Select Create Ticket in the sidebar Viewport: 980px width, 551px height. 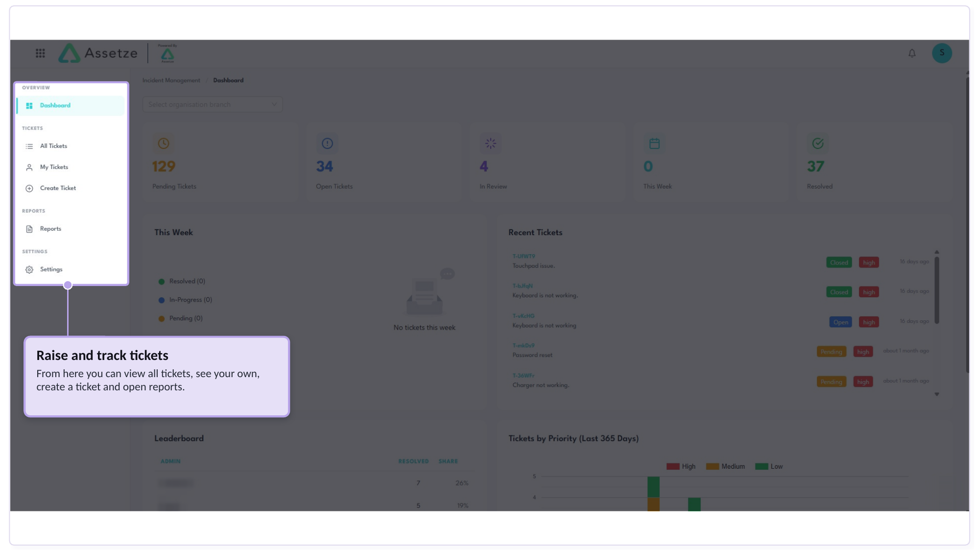coord(71,189)
